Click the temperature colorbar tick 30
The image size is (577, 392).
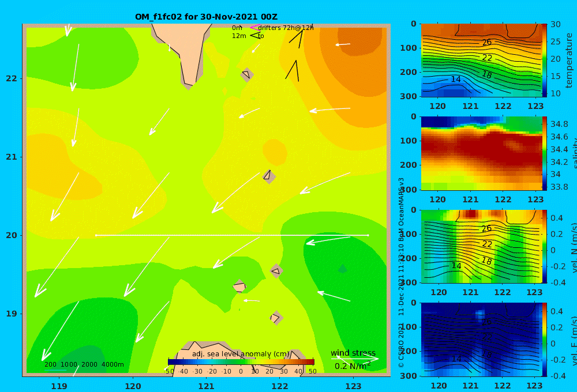pyautogui.click(x=555, y=24)
